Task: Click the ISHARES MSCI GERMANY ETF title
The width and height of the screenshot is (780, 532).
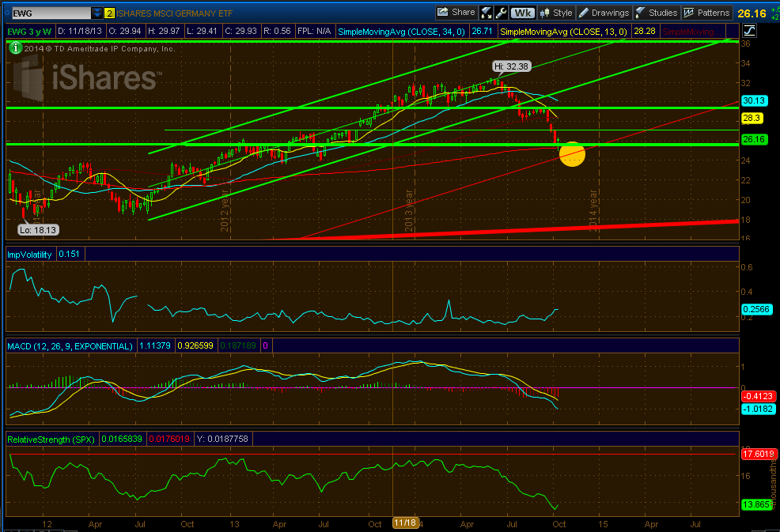Action: pos(175,13)
